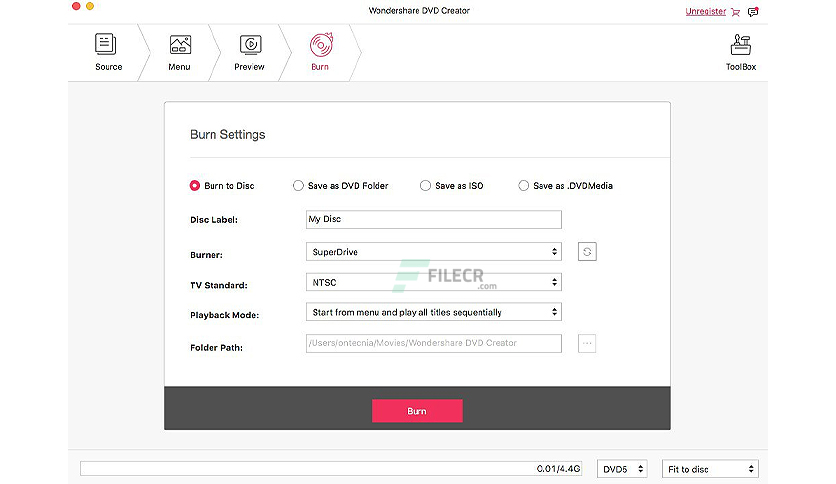Screen dimensions: 836x484
Task: Click the 0.01/4.4G capacity value
Action: [558, 469]
